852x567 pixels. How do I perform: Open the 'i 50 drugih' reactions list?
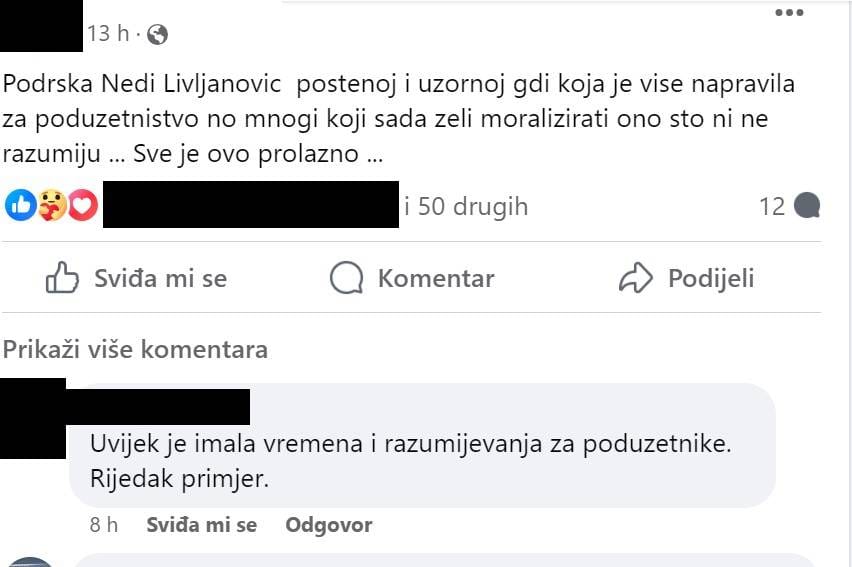(x=466, y=206)
